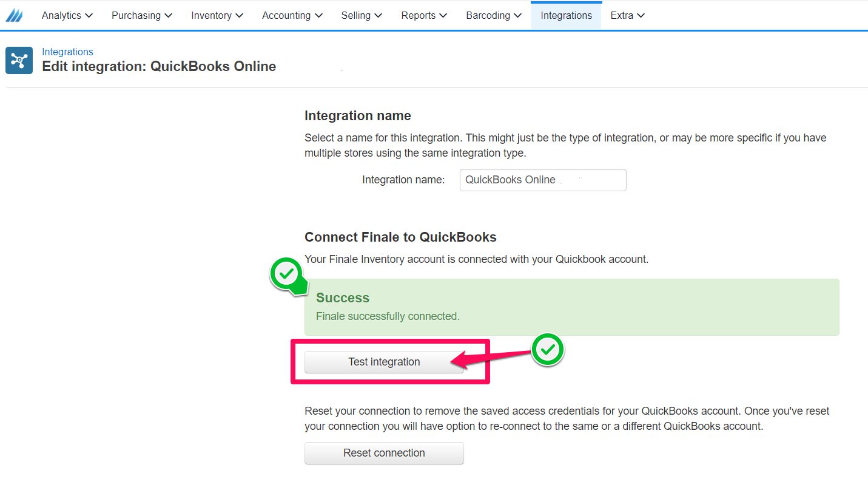This screenshot has width=868, height=493.
Task: Expand the Inventory menu
Action: [x=217, y=15]
